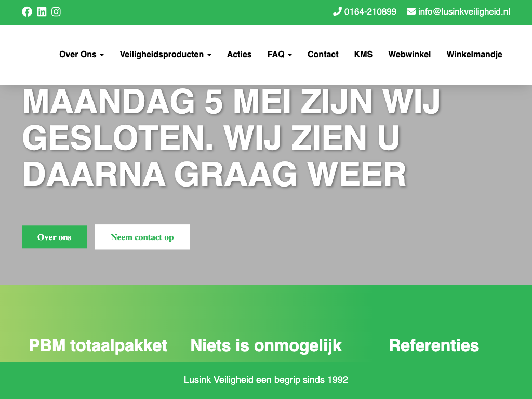Image resolution: width=532 pixels, height=399 pixels.
Task: Email info@lusinkveiligheid.nl address link
Action: 464,11
